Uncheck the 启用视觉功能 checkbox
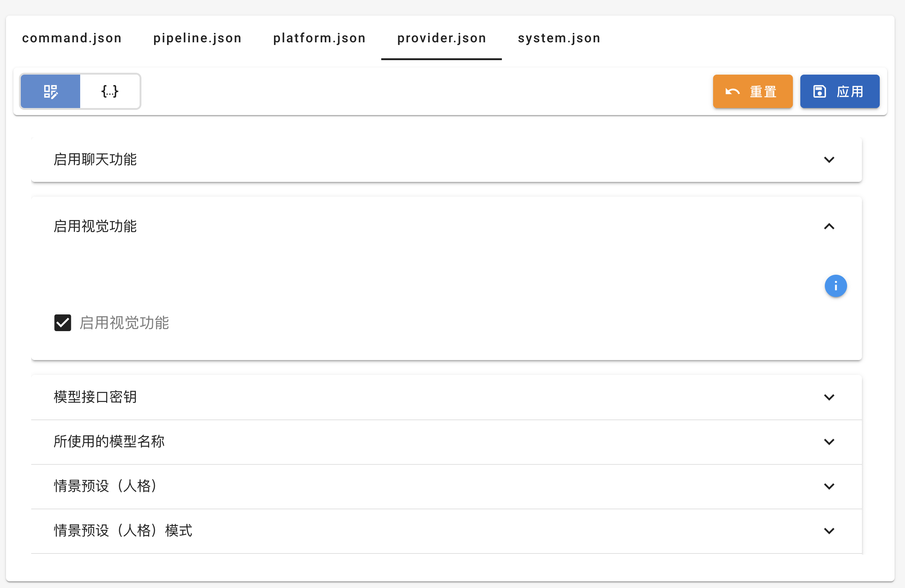Viewport: 905px width, 588px height. point(63,323)
